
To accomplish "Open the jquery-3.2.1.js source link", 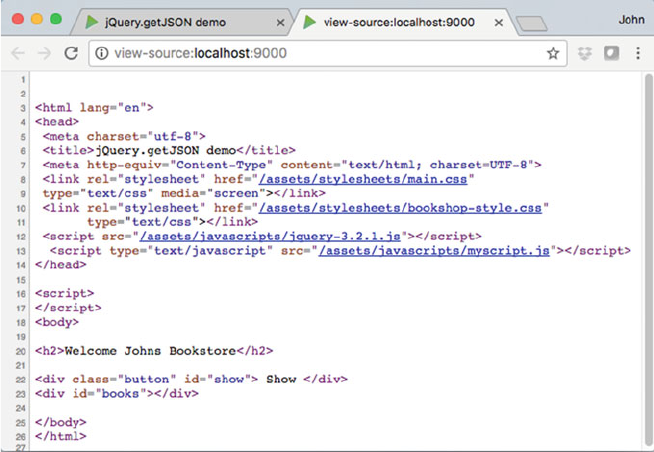I will [270, 236].
